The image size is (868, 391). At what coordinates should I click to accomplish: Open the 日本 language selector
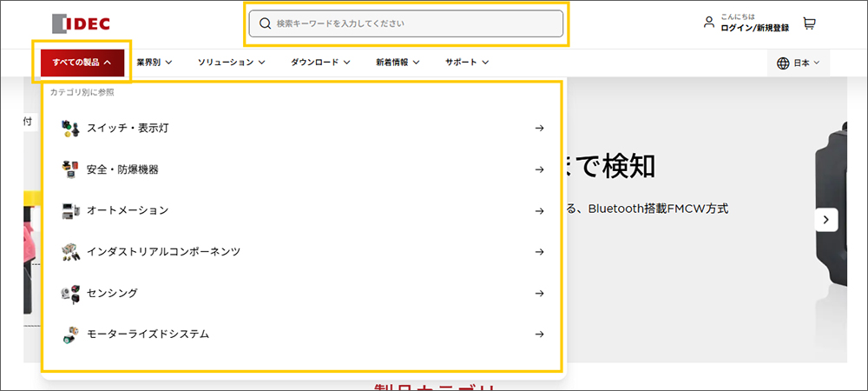(x=799, y=63)
